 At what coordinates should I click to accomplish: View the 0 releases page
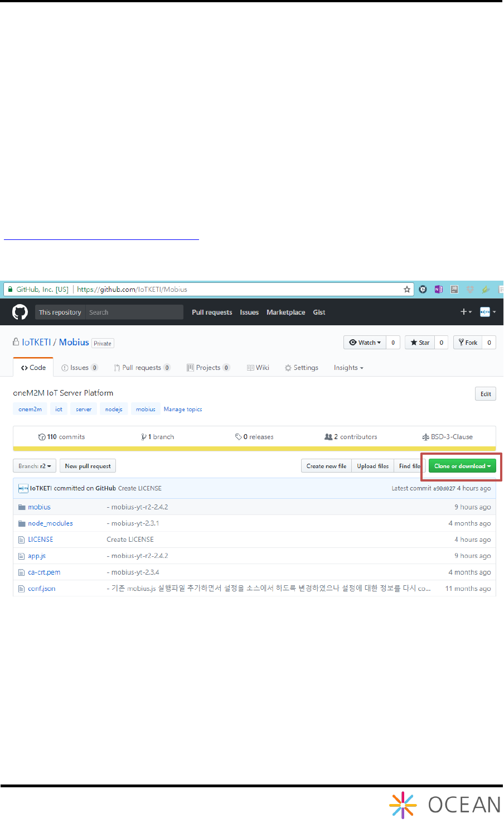pyautogui.click(x=254, y=437)
